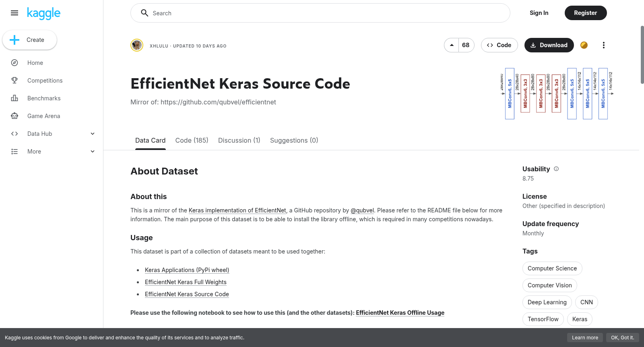Open the hamburger navigation menu
This screenshot has width=644, height=347.
[x=14, y=13]
